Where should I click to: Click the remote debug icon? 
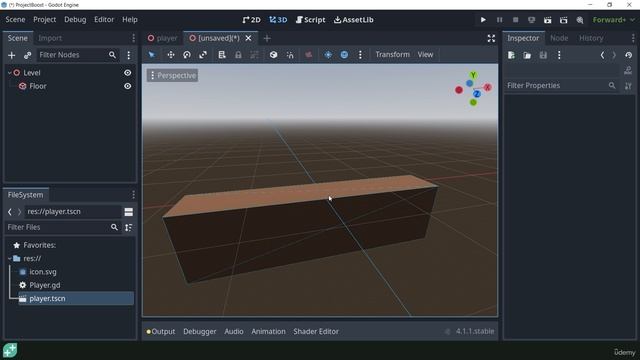[x=531, y=20]
